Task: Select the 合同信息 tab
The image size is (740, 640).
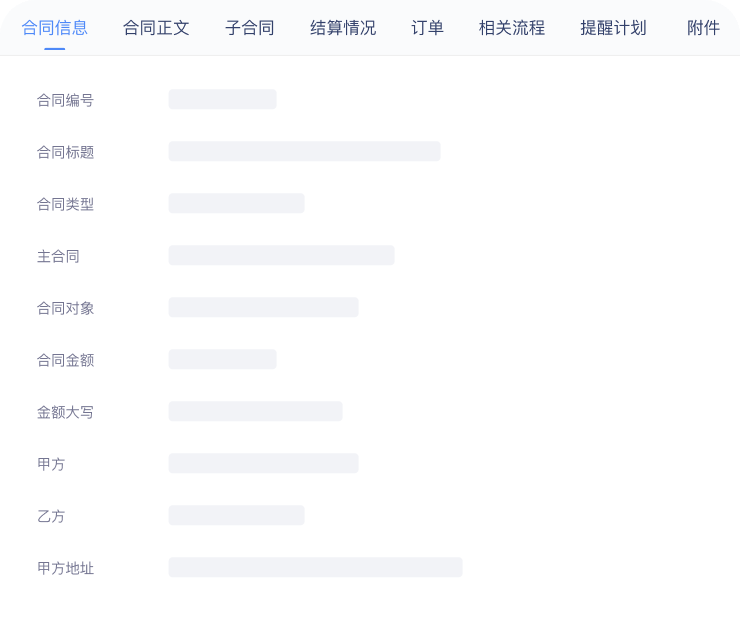Action: pos(54,28)
